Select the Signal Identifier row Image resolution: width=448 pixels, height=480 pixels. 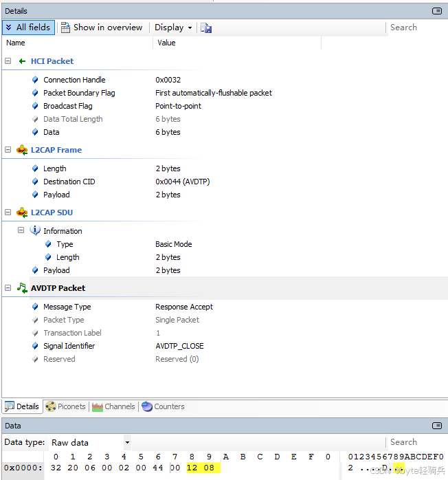pos(225,346)
